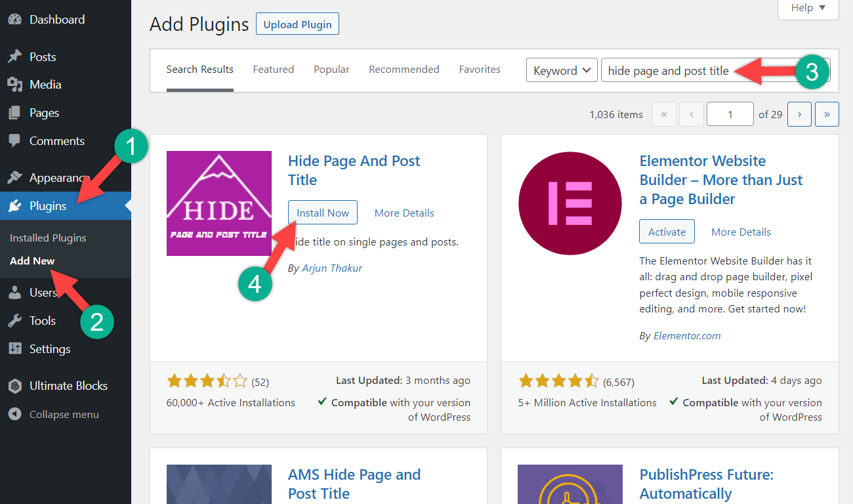Switch to the Favorites tab
Image resolution: width=853 pixels, height=504 pixels.
click(480, 70)
